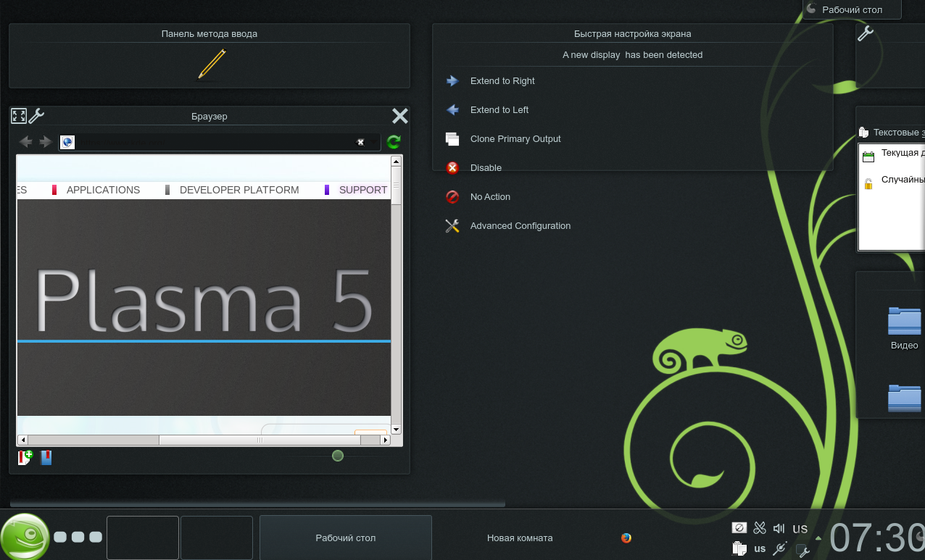This screenshot has width=925, height=560.
Task: Choose Clone Primary Output
Action: pos(515,139)
